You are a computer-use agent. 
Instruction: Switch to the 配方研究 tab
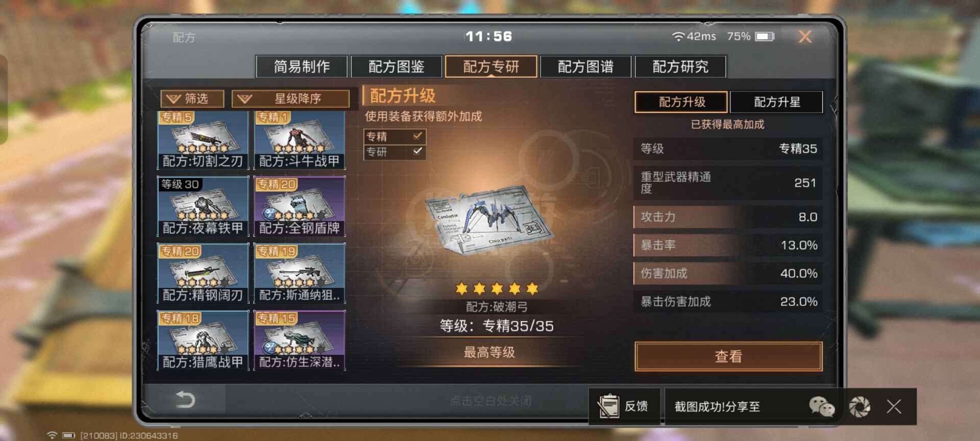680,66
